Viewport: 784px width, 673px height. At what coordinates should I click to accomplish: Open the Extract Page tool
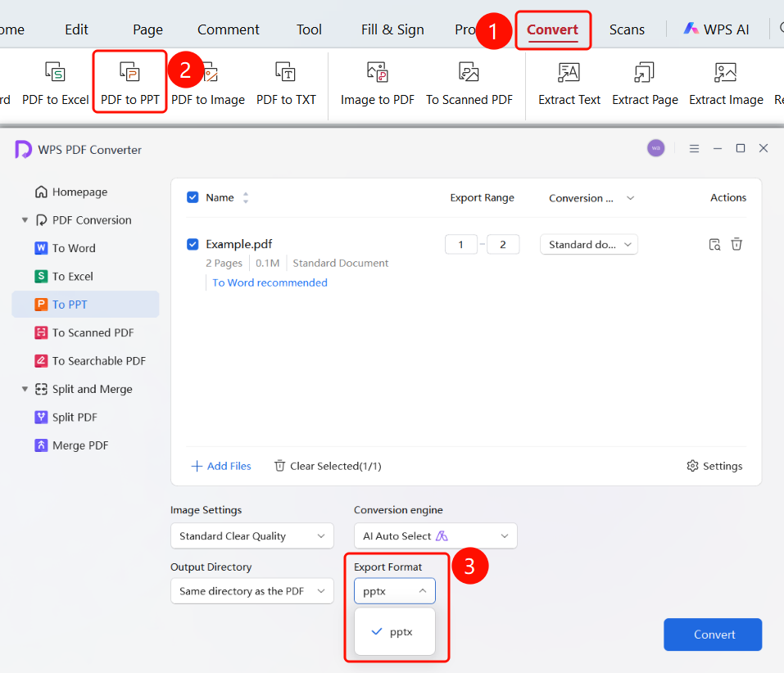pyautogui.click(x=645, y=84)
